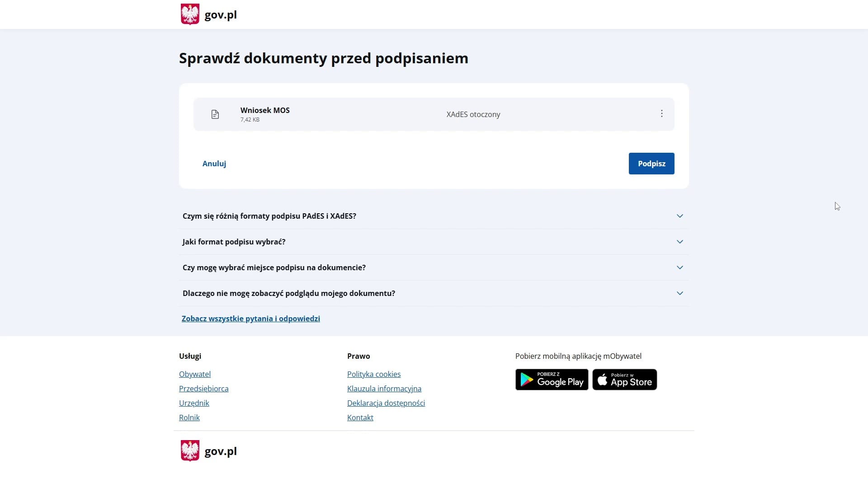
Task: Click Anuluj to cancel signing
Action: point(214,164)
